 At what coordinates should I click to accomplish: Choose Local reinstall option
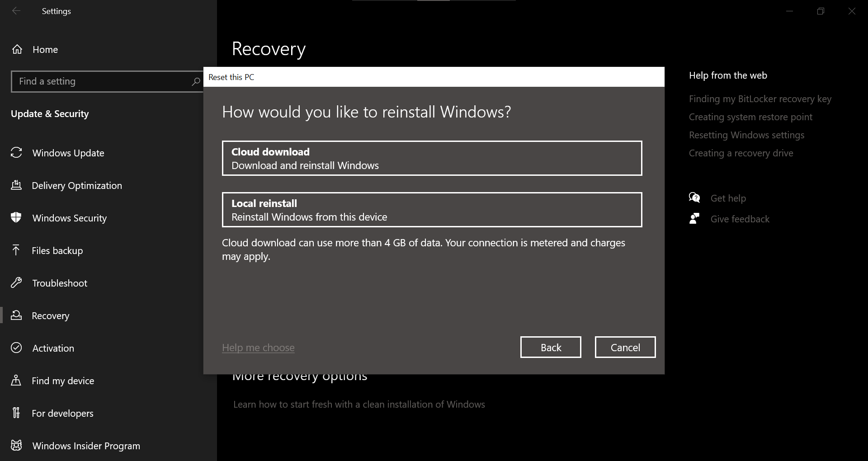click(x=432, y=210)
